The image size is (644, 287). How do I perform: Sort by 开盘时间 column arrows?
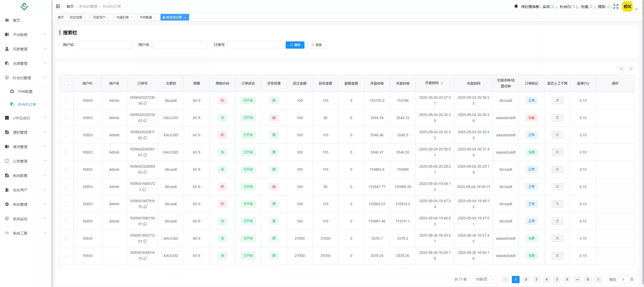(442, 83)
